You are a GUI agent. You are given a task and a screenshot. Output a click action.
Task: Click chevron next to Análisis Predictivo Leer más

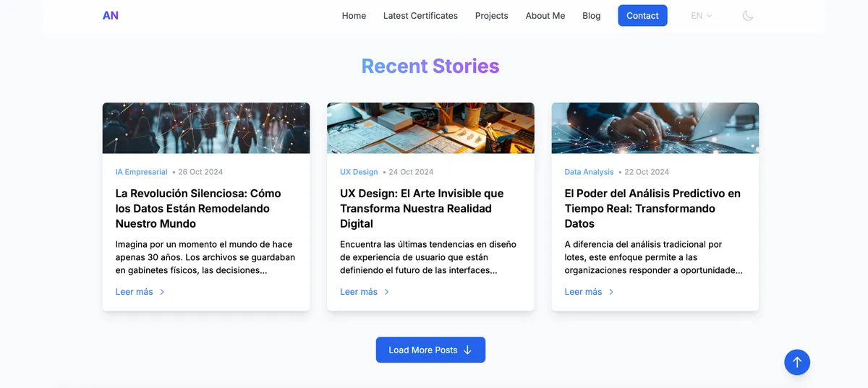(611, 292)
